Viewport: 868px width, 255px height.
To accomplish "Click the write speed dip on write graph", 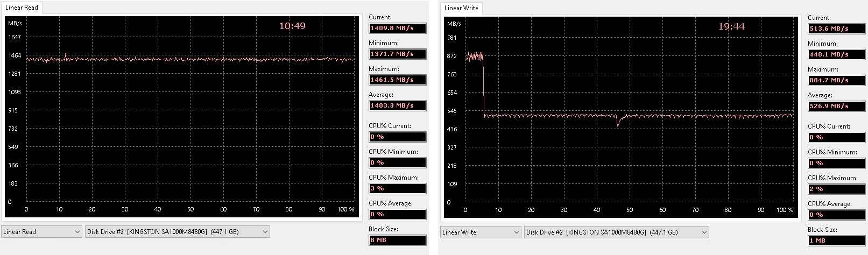I will coord(618,121).
